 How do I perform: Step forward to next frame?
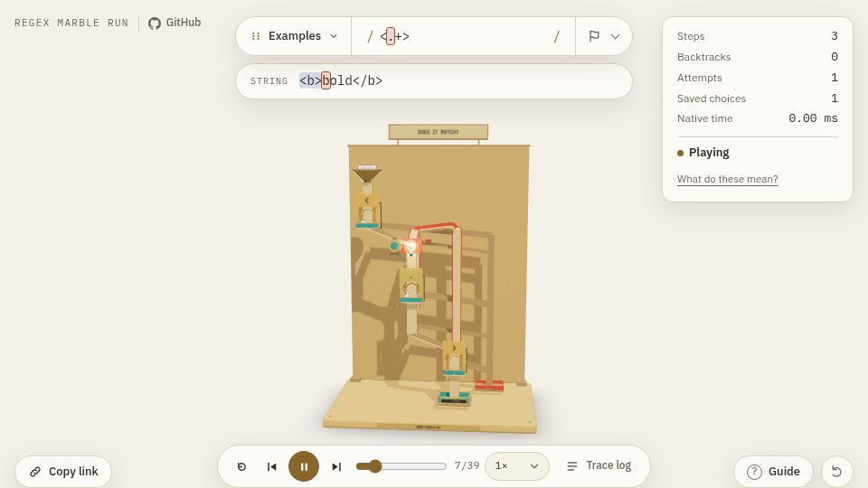point(336,466)
